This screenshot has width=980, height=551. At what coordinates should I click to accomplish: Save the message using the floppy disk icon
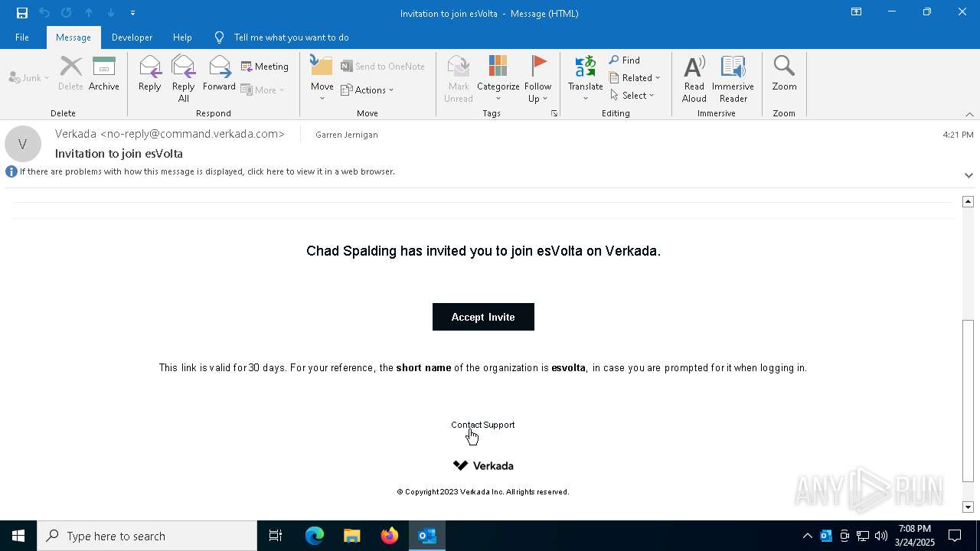coord(22,13)
